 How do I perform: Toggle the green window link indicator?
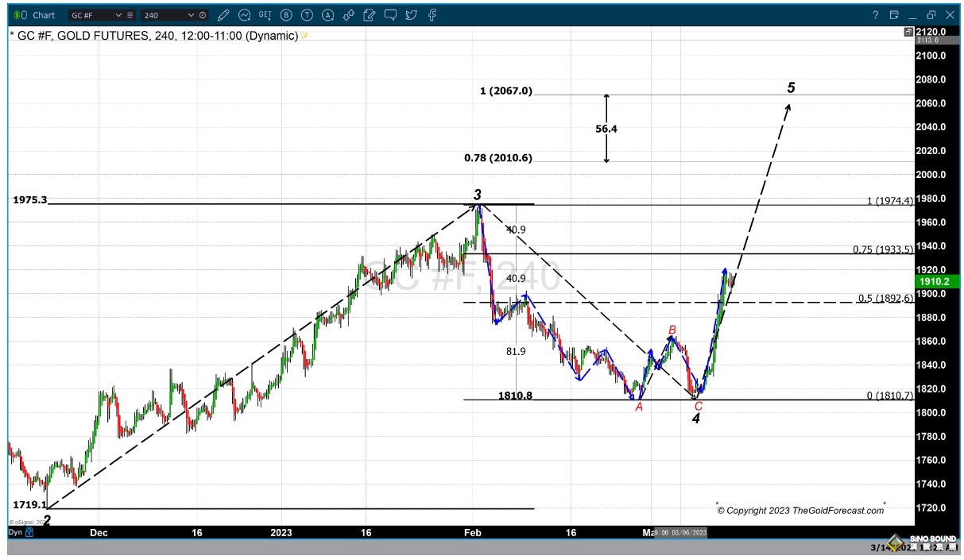tap(17, 15)
